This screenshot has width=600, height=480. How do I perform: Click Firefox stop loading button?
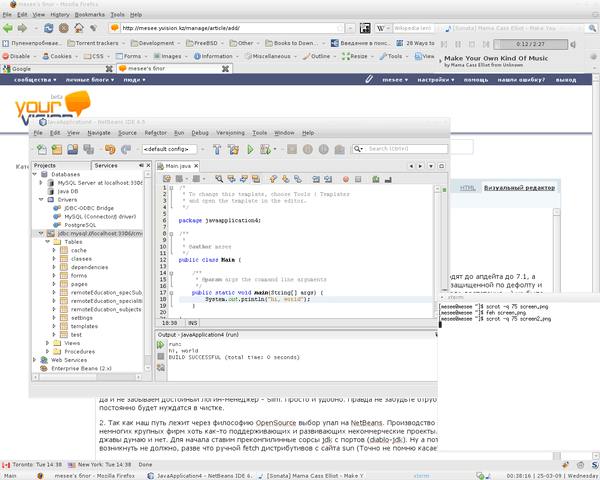click(x=64, y=28)
